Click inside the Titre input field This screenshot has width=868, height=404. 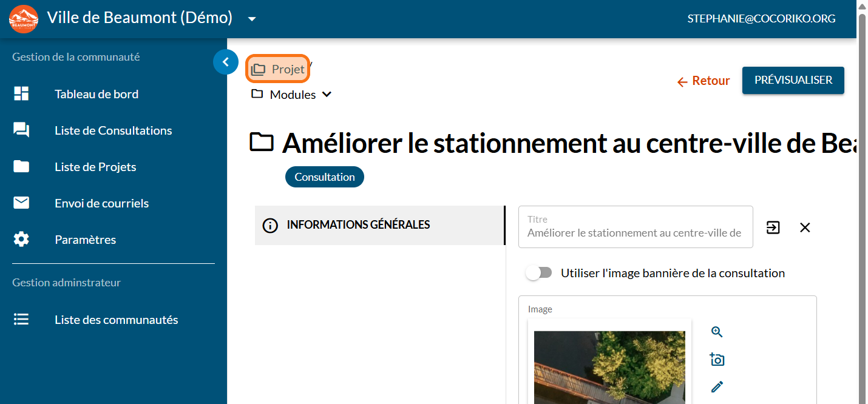634,232
